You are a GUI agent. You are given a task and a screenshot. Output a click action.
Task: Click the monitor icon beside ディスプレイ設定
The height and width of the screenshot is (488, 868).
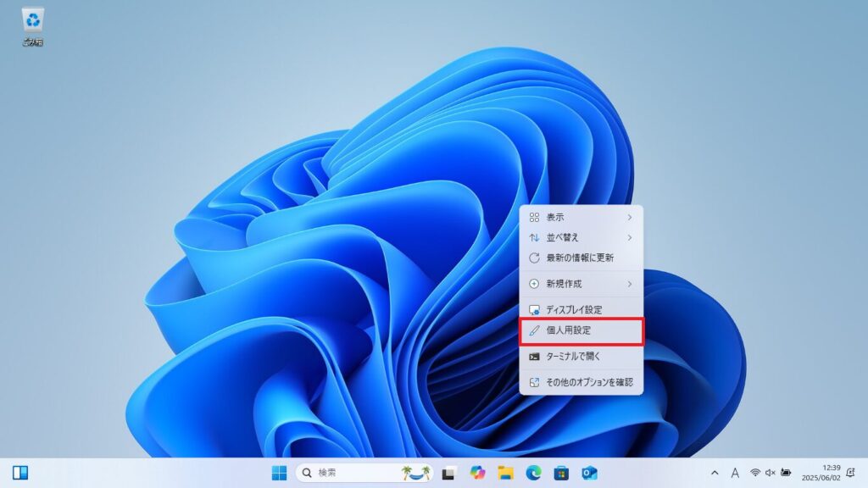click(534, 310)
